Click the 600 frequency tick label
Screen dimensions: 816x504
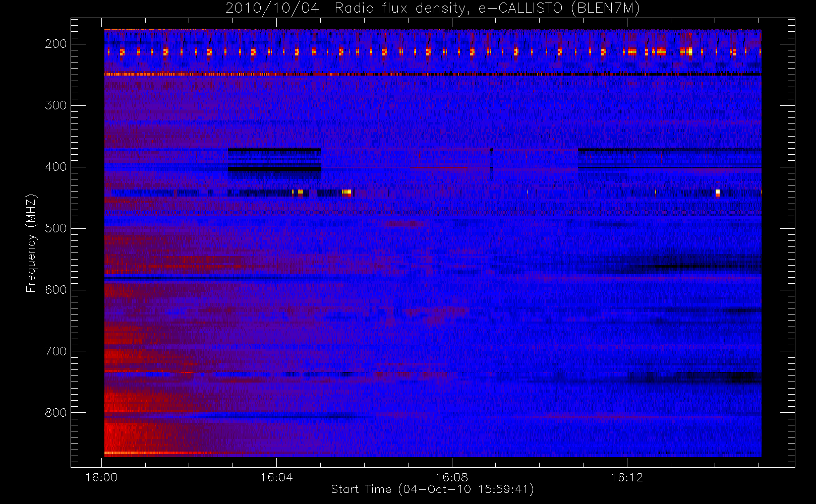pos(55,290)
